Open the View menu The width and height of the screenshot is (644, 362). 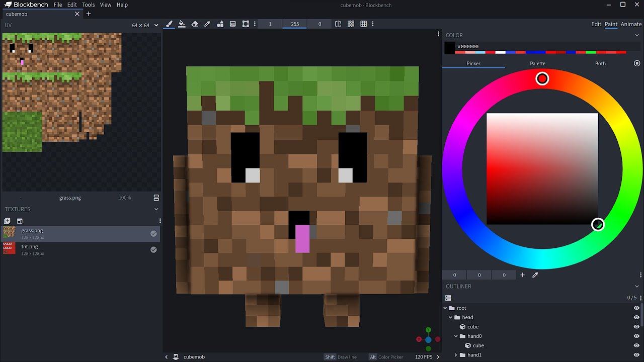pos(106,5)
